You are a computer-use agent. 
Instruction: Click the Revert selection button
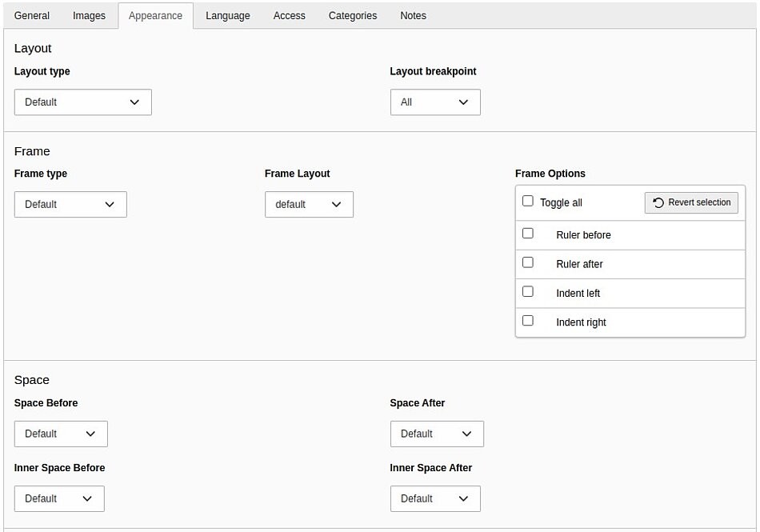tap(691, 202)
